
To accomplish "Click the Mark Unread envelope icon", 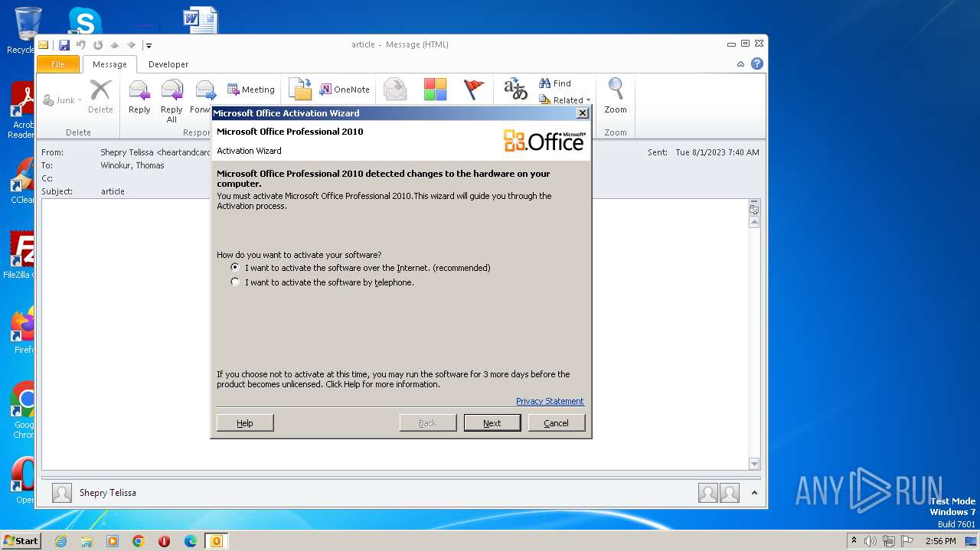I will pos(395,90).
